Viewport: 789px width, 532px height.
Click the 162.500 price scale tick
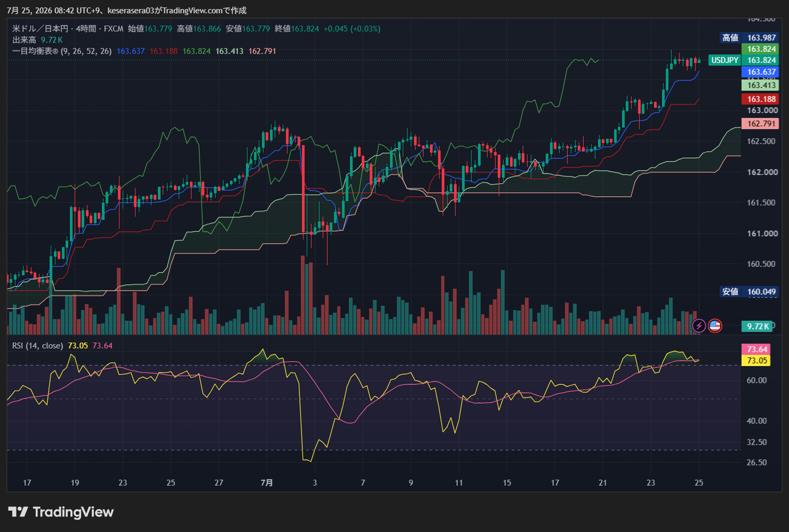pyautogui.click(x=761, y=141)
